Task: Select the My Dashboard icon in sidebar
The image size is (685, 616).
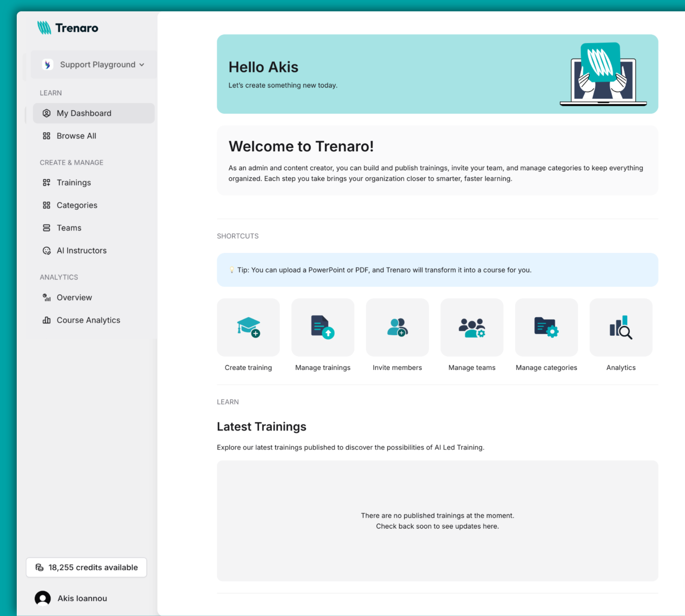Action: point(47,113)
